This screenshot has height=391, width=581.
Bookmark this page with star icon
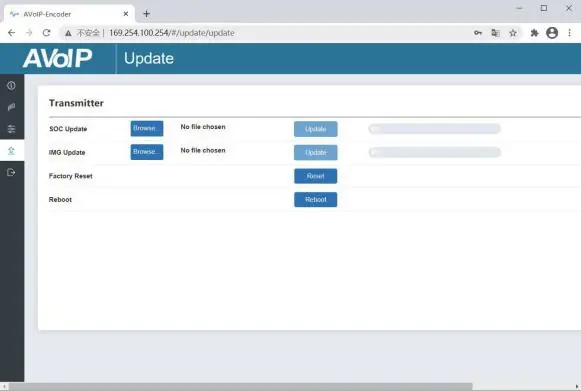[x=513, y=33]
